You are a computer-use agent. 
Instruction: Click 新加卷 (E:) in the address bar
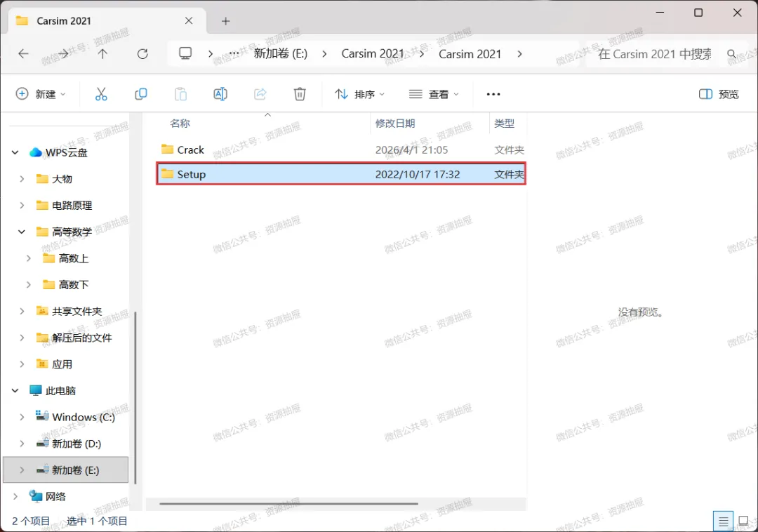[281, 53]
